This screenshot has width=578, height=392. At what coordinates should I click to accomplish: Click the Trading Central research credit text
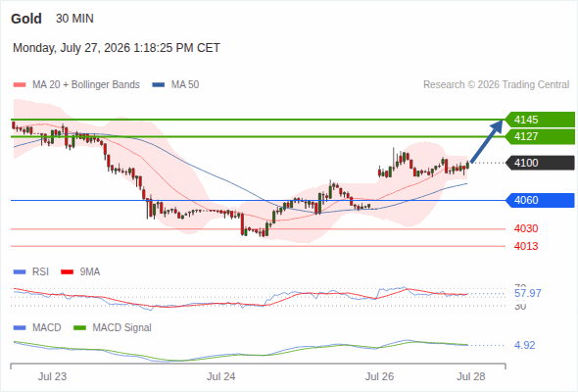(496, 85)
